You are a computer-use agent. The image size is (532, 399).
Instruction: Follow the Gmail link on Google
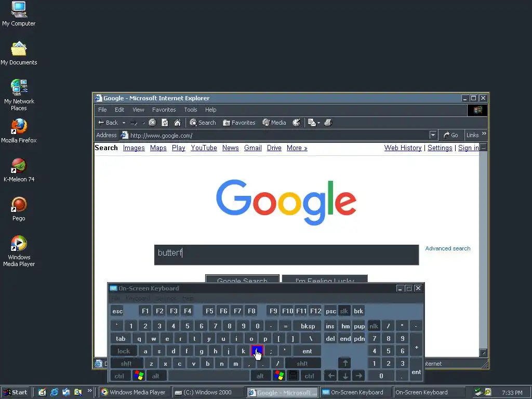tap(253, 148)
